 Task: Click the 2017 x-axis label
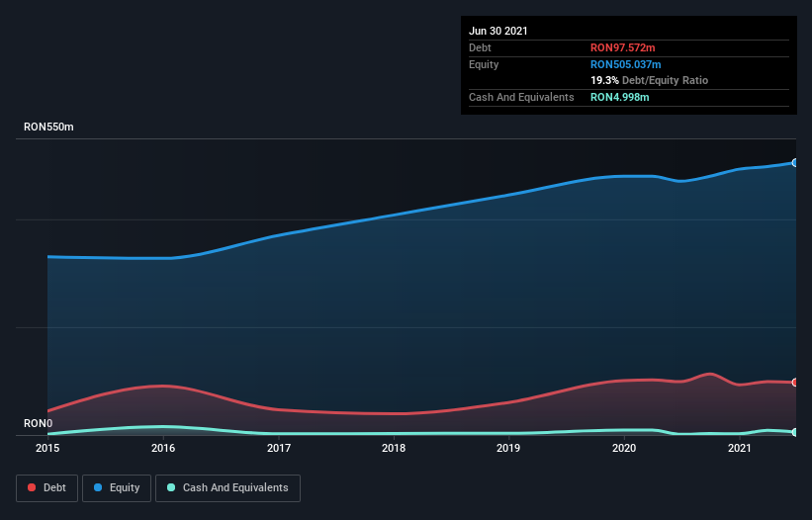pos(279,448)
